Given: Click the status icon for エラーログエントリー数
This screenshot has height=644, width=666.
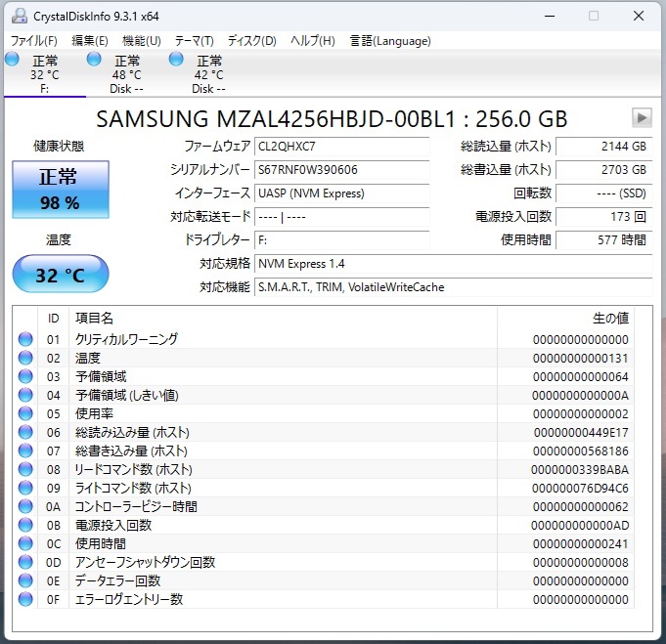Looking at the screenshot, I should pos(25,599).
